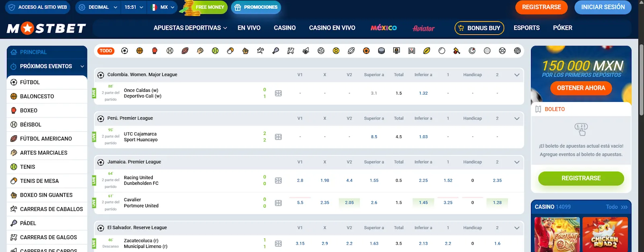Bet on V1 odds 2.8 for Racing United
The width and height of the screenshot is (644, 252).
[300, 181]
